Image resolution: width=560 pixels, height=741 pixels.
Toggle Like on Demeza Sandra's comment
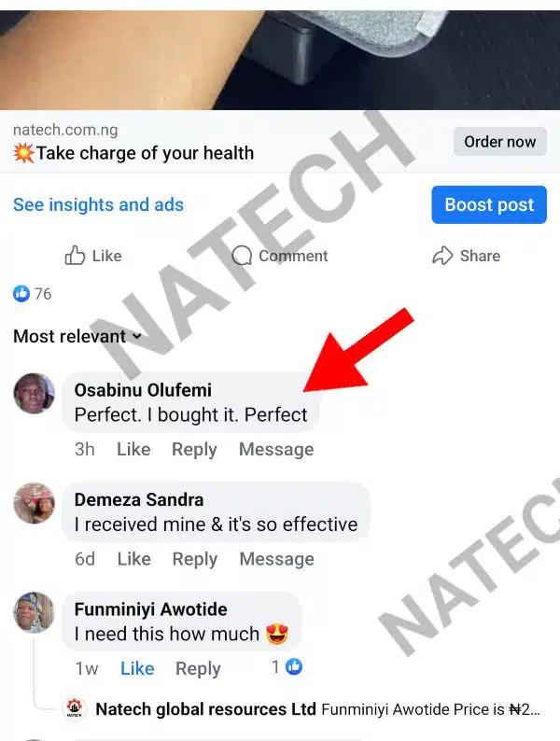pos(134,559)
